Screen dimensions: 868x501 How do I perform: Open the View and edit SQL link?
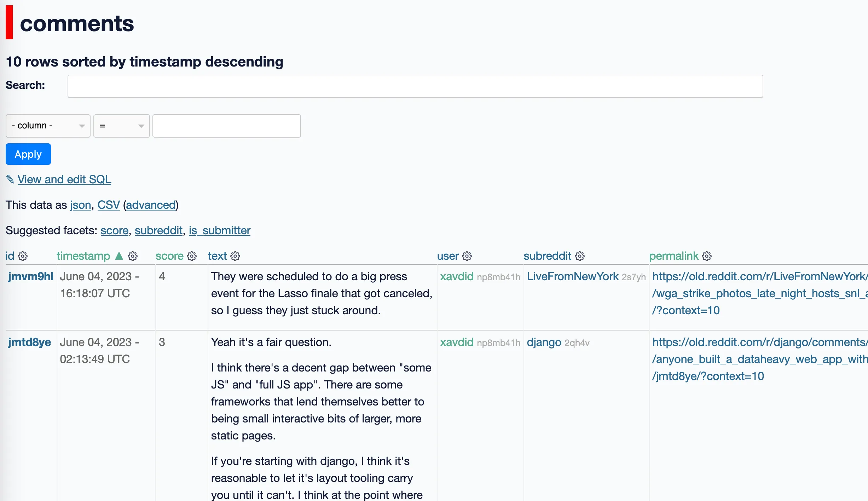click(x=64, y=179)
